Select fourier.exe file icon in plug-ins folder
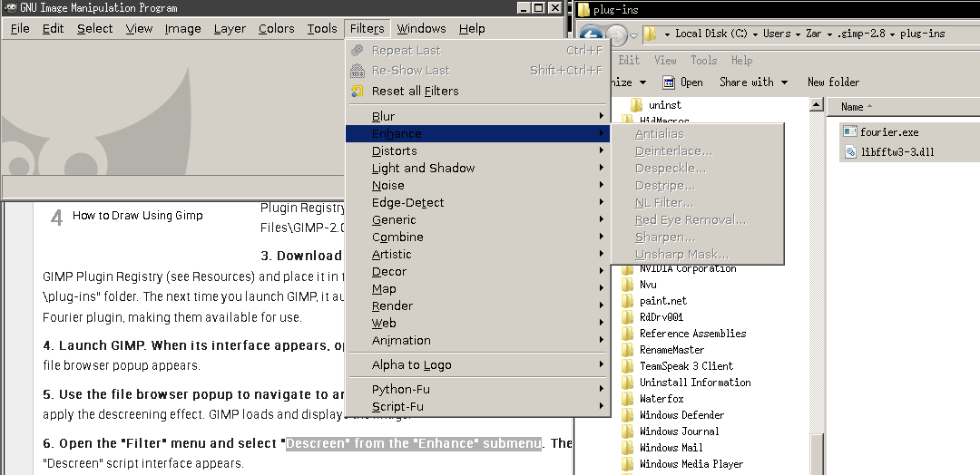The image size is (980, 475). click(850, 131)
